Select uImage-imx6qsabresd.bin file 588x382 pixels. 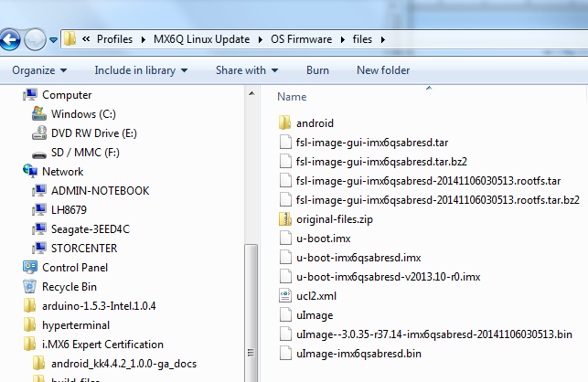(x=358, y=354)
